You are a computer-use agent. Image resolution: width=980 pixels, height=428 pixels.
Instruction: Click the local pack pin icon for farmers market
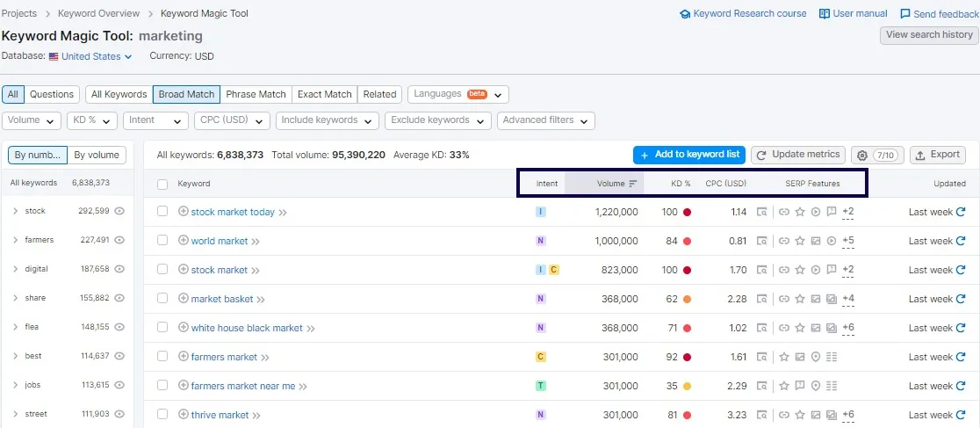coord(815,357)
